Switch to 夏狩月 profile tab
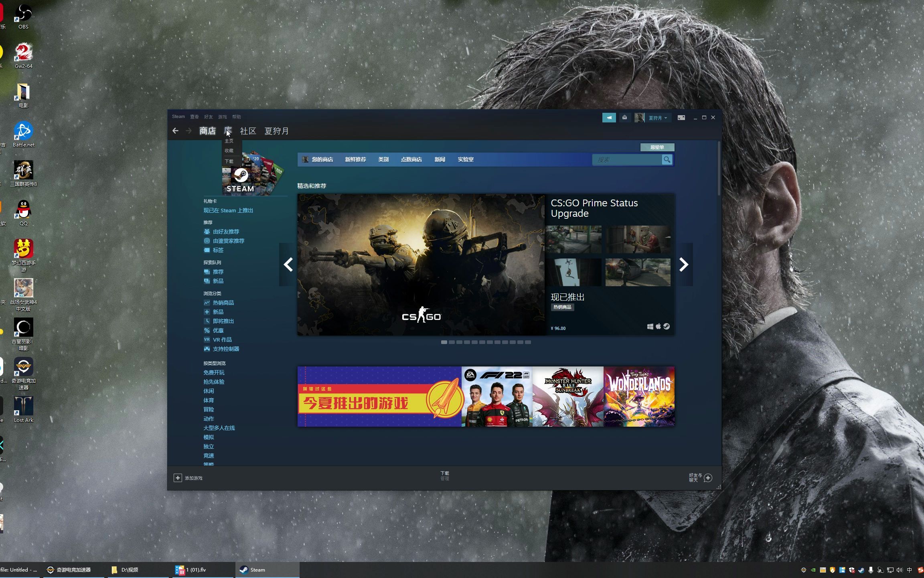Screen dimensions: 924x578 tap(277, 131)
